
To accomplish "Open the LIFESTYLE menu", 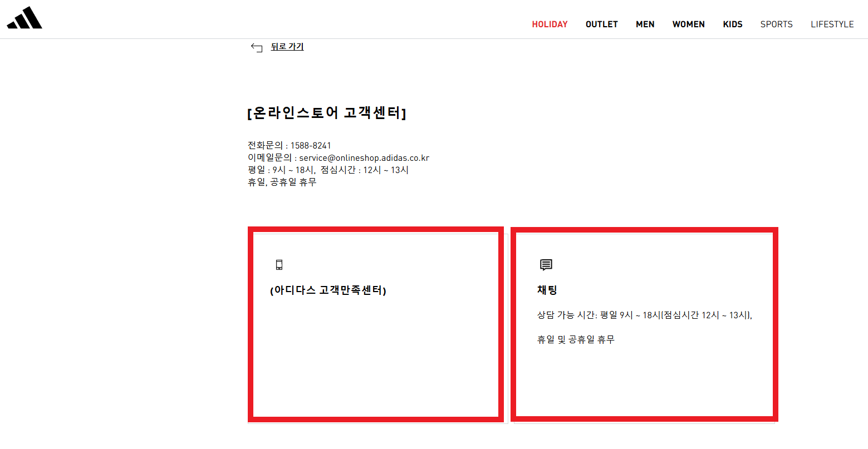I will click(832, 24).
